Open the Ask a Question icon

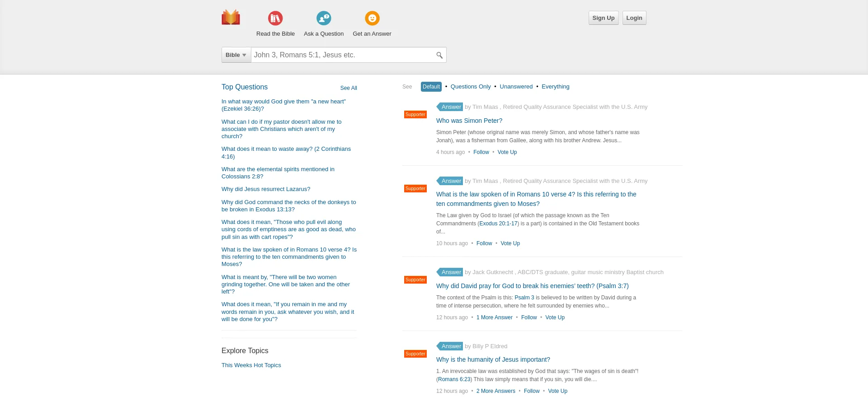tap(324, 18)
